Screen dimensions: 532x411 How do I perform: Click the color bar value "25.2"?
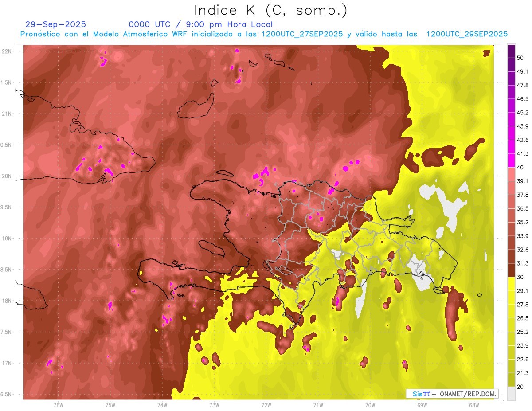pos(522,332)
